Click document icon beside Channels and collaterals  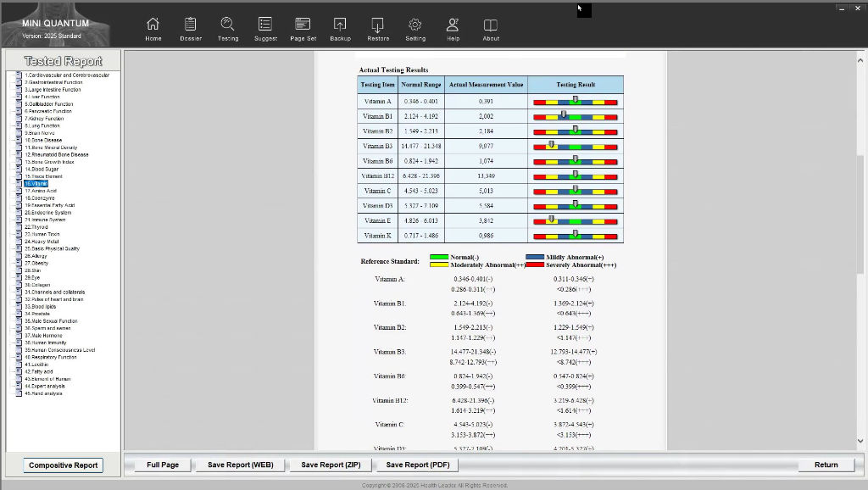point(19,292)
